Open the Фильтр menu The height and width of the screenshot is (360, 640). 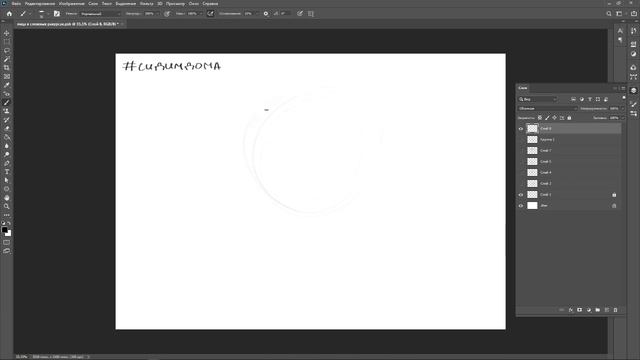coord(146,4)
